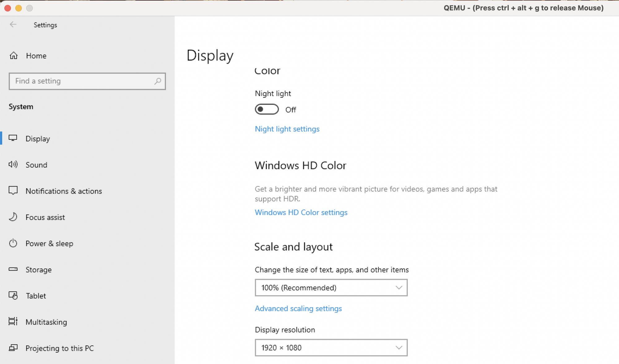Turn on the Night light toggle
This screenshot has width=619, height=364.
click(x=266, y=109)
